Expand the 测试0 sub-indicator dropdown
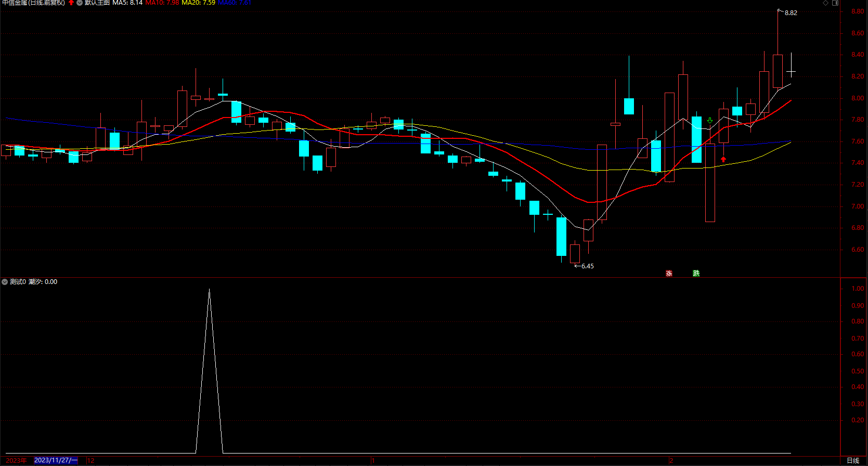The height and width of the screenshot is (466, 868). [x=5, y=282]
